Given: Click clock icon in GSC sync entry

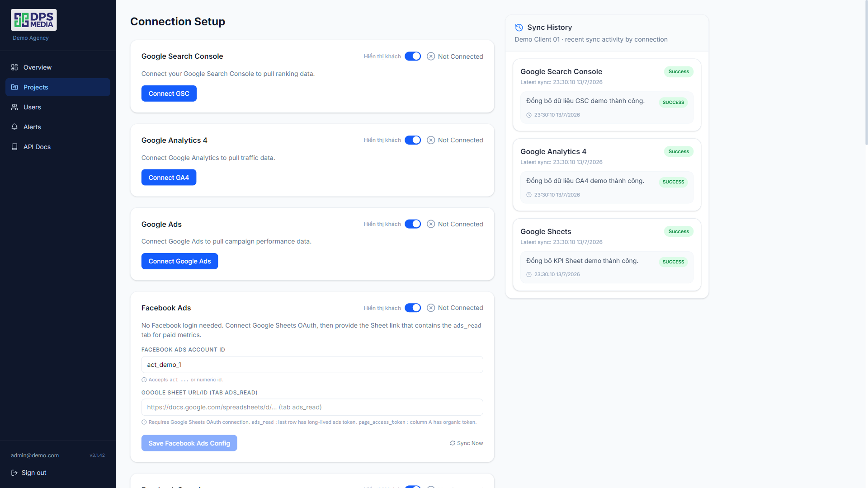Looking at the screenshot, I should click(x=529, y=115).
